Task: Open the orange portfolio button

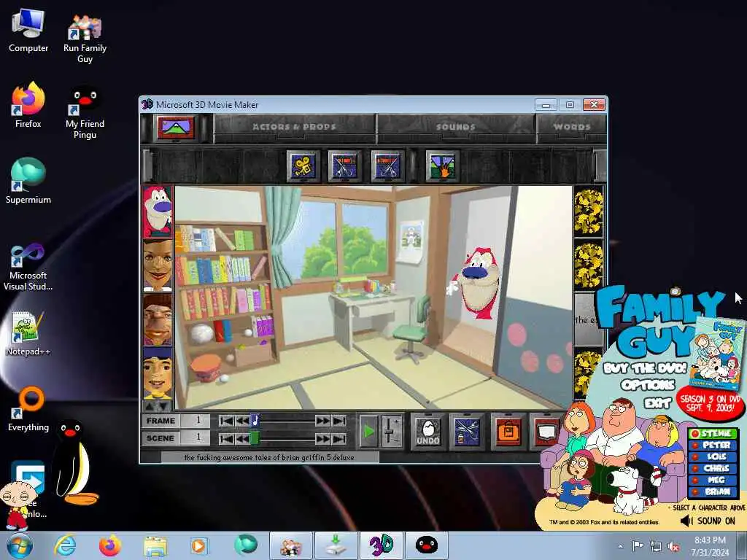Action: pyautogui.click(x=508, y=432)
